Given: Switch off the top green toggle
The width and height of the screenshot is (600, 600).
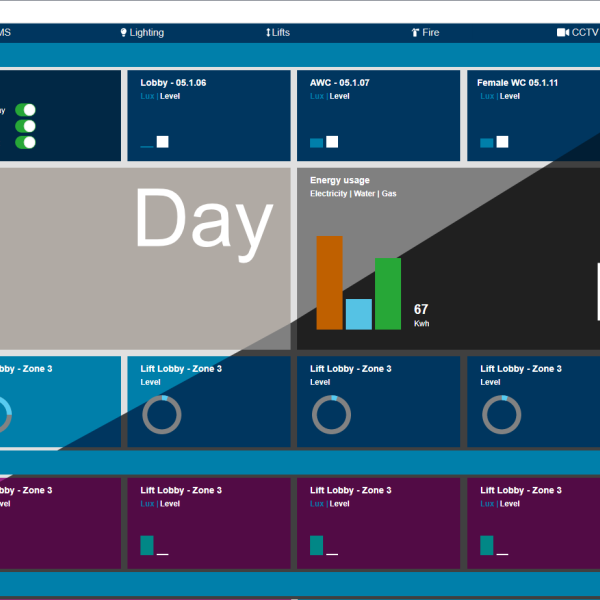Looking at the screenshot, I should pos(25,110).
